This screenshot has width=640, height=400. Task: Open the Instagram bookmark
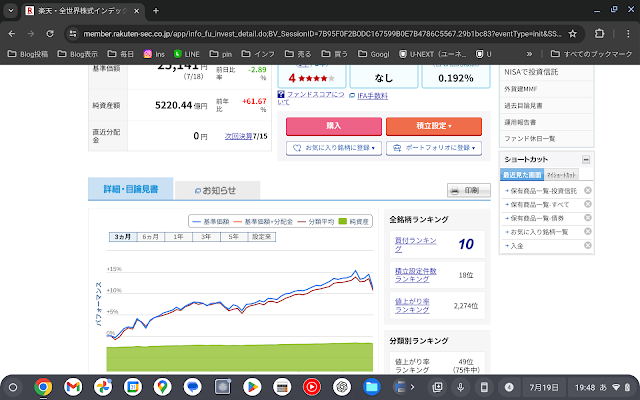(x=154, y=54)
